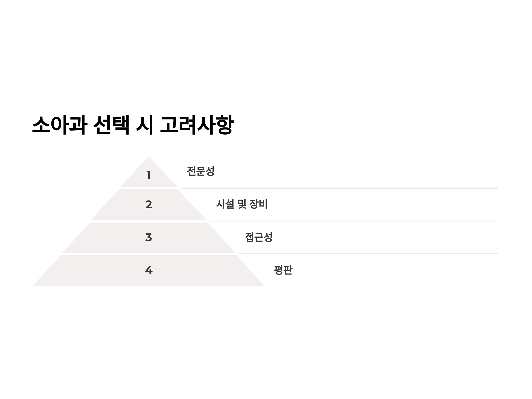Image resolution: width=532 pixels, height=399 pixels.
Task: Select the divider line below '전문성'
Action: (339, 188)
